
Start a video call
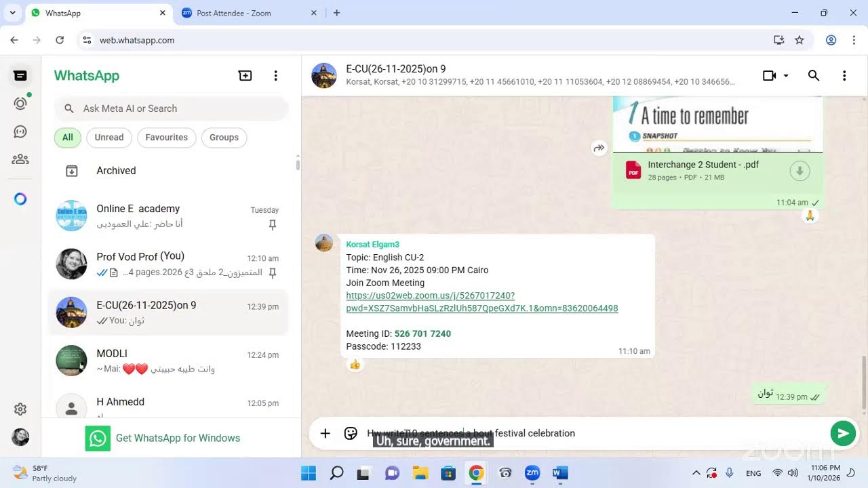click(x=769, y=76)
